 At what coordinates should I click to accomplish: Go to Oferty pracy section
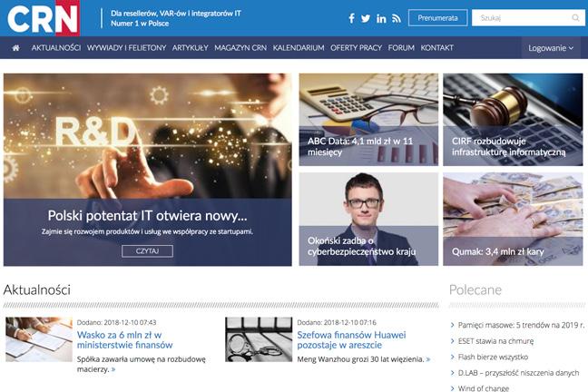[356, 48]
